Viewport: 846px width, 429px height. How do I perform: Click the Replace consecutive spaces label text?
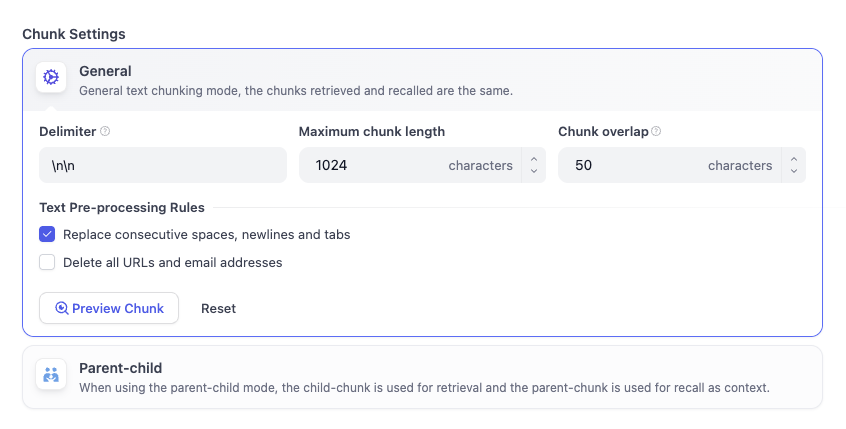[206, 235]
